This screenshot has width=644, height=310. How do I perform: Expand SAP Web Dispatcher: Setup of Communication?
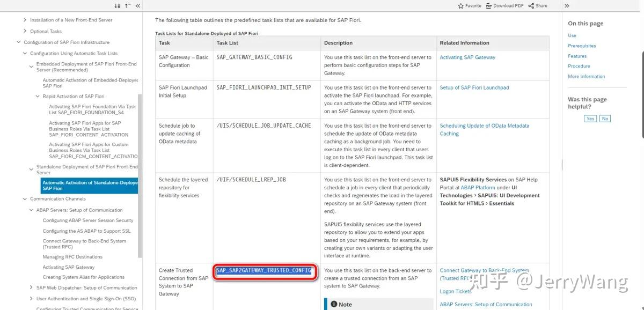tap(31, 288)
